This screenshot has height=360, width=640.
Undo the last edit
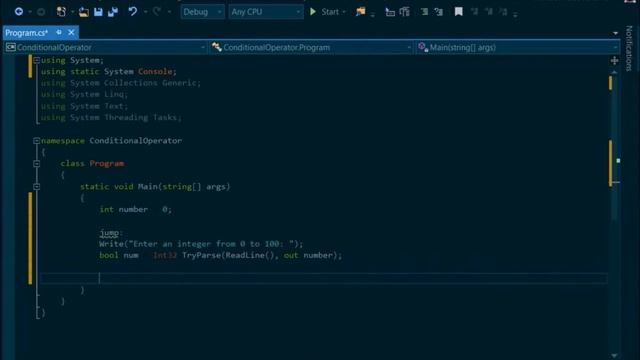pos(133,11)
